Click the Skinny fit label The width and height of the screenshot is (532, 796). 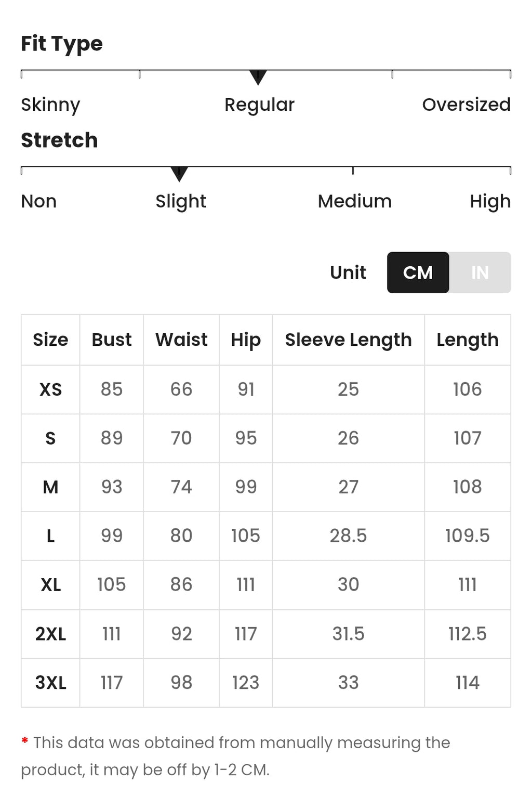[50, 105]
